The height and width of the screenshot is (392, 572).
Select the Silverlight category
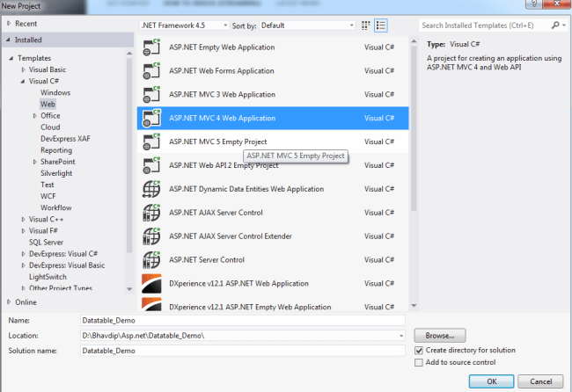coord(56,173)
